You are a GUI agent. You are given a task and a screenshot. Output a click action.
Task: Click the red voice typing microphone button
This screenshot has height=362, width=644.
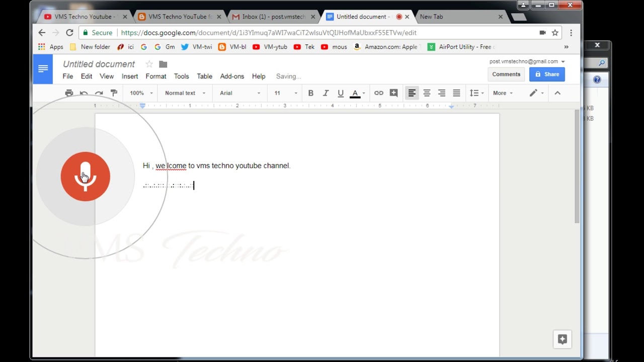point(85,176)
